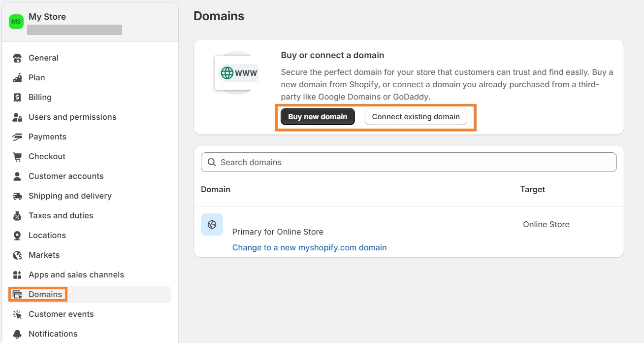Navigate to 'Customer accounts' settings
Image resolution: width=644 pixels, height=343 pixels.
66,176
